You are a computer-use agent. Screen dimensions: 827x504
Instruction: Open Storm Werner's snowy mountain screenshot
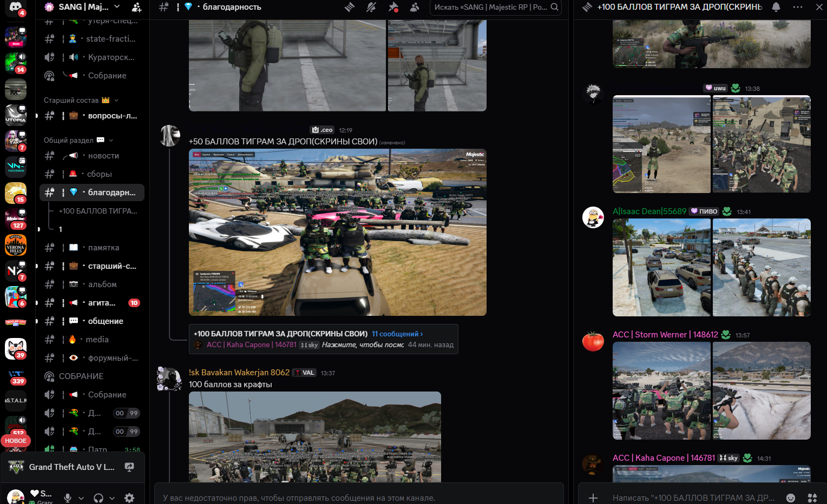point(762,391)
